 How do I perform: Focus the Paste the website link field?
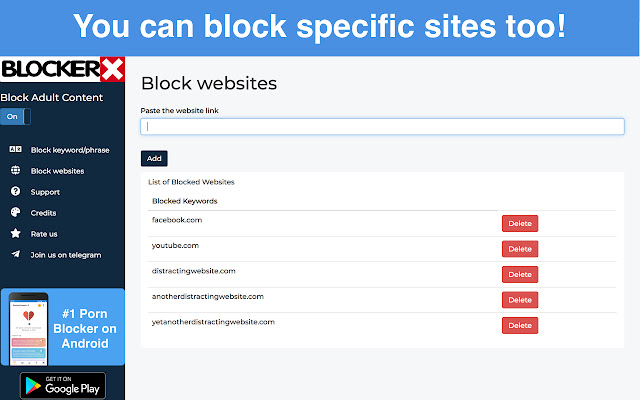tap(382, 127)
